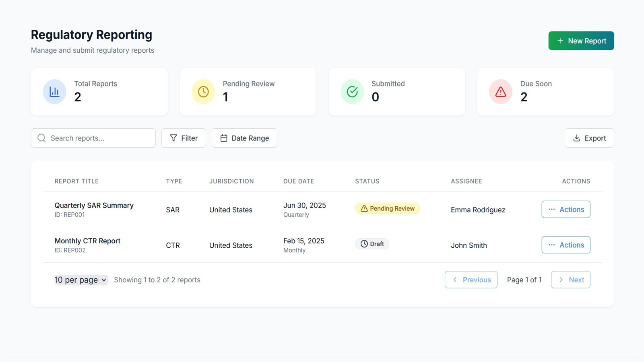Click the Pending Review clock icon
Viewport: 644px width, 362px height.
point(203,91)
